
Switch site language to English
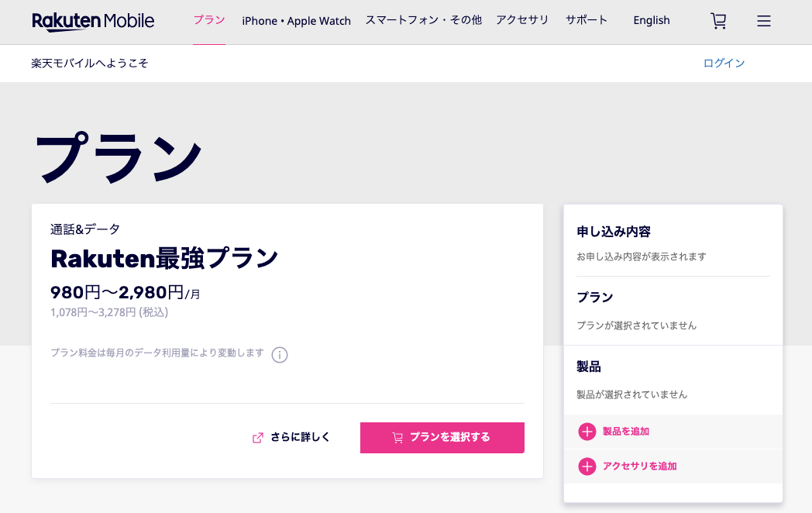pyautogui.click(x=651, y=21)
